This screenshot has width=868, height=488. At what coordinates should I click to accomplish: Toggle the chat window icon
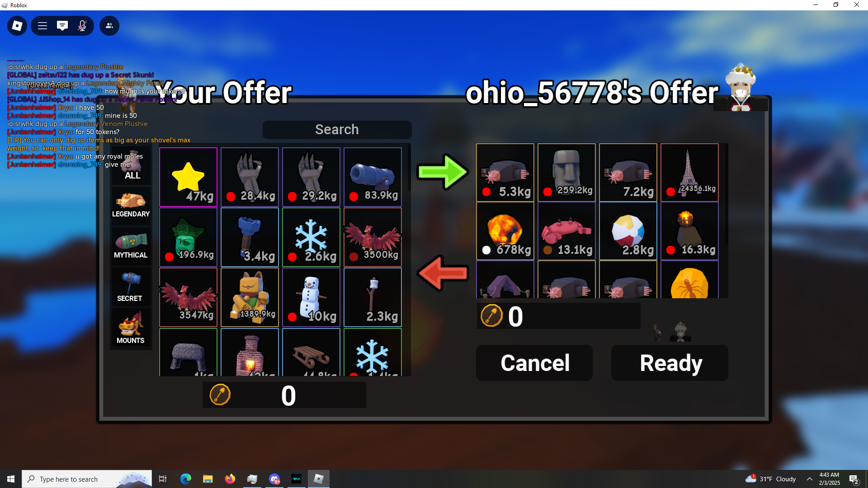coord(62,26)
